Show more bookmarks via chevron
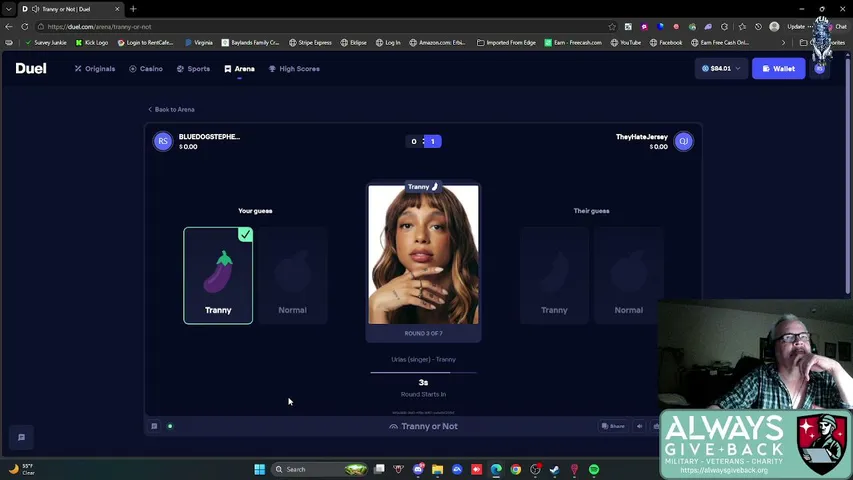Image resolution: width=853 pixels, height=480 pixels. coord(783,42)
